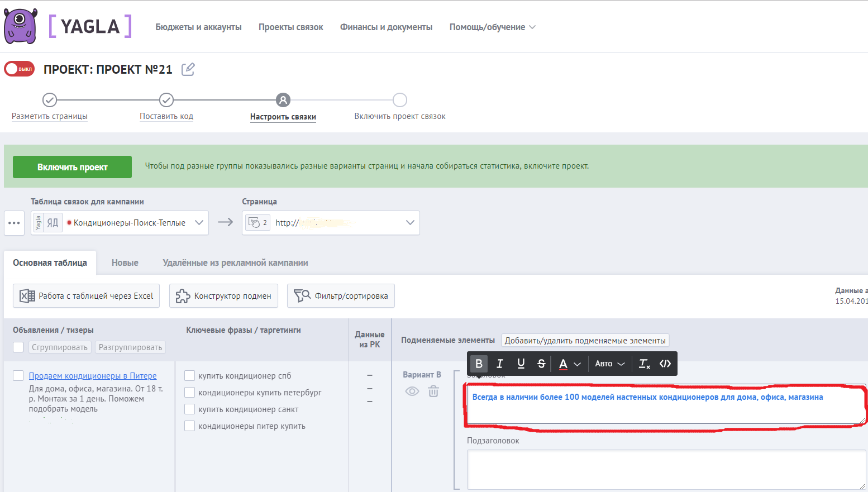Screen dimensions: 868x492
Task: Click the 'Разметить страницы' completed step checkmark
Action: click(50, 100)
